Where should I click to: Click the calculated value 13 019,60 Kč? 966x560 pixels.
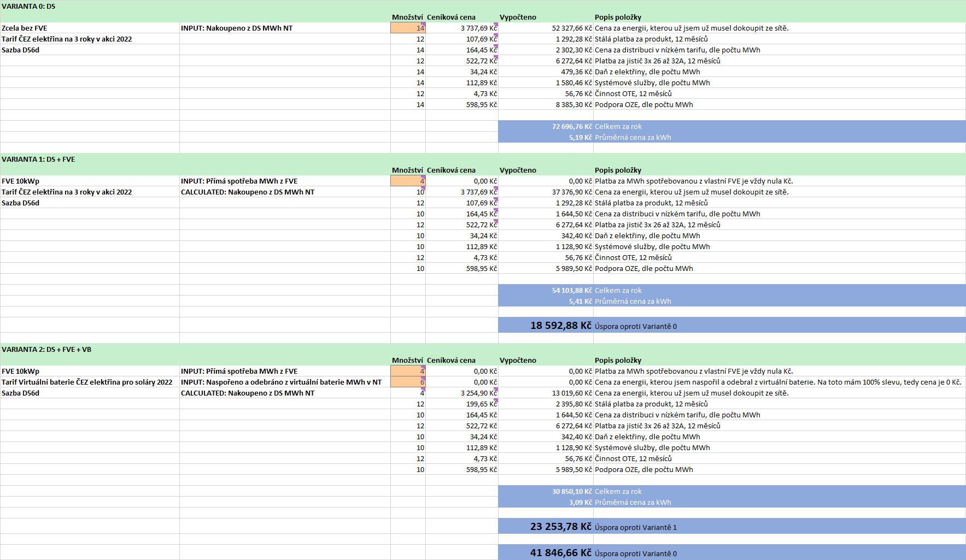click(572, 393)
